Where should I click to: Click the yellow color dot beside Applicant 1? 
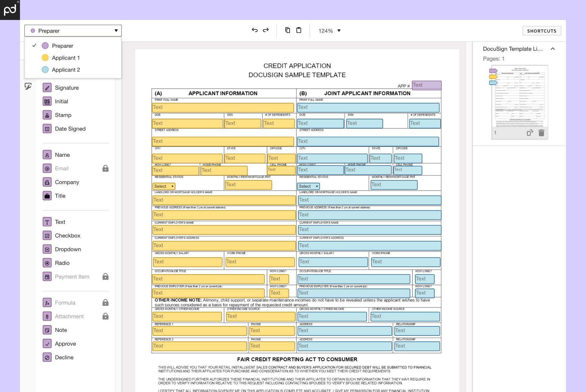pyautogui.click(x=45, y=58)
